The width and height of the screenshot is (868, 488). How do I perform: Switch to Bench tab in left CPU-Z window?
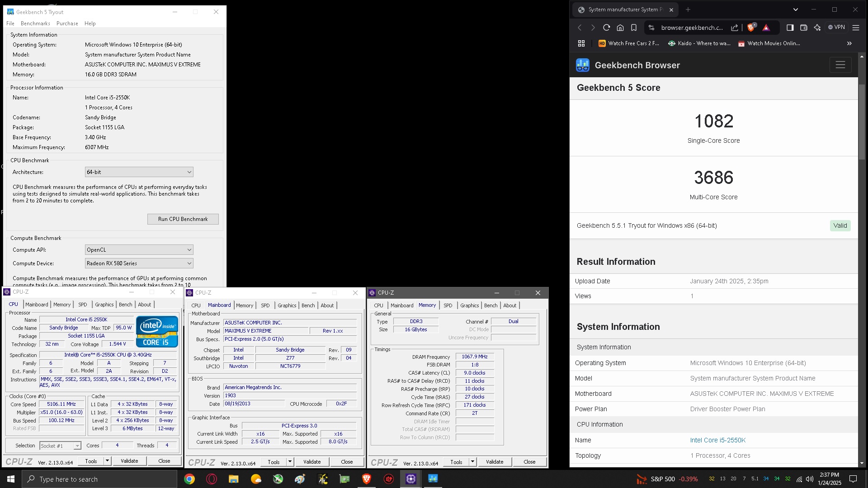click(126, 305)
